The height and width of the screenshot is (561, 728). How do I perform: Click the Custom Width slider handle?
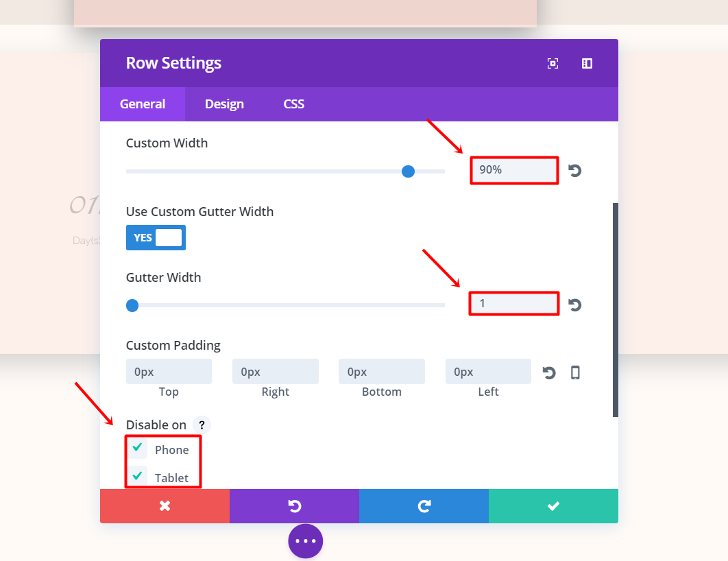tap(408, 171)
